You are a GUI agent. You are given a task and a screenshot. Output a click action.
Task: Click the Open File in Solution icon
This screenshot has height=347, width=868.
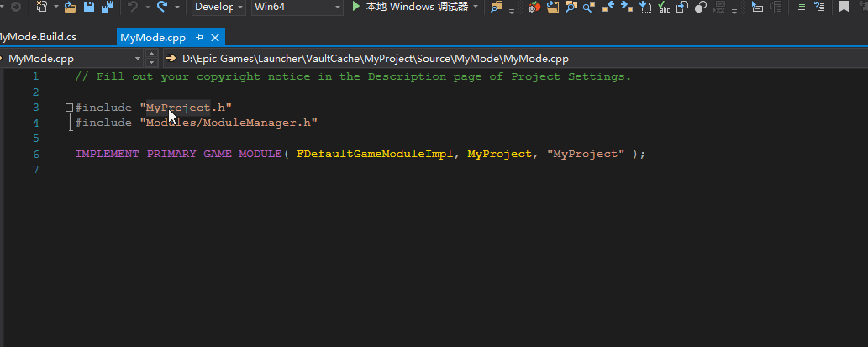(x=571, y=7)
